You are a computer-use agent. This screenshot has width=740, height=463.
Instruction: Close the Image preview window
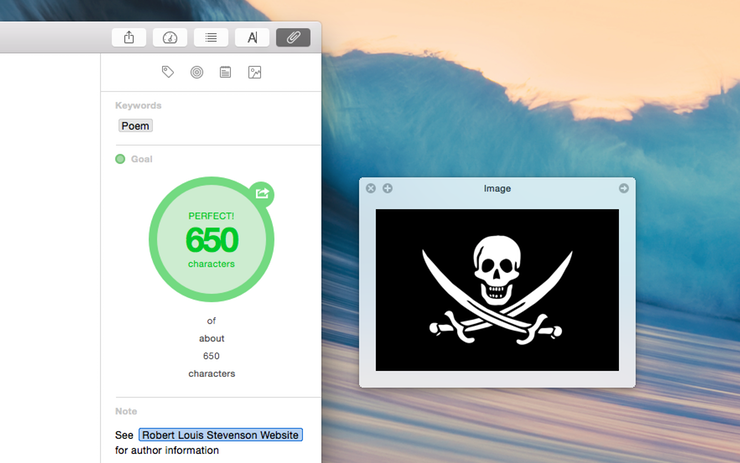pyautogui.click(x=371, y=188)
